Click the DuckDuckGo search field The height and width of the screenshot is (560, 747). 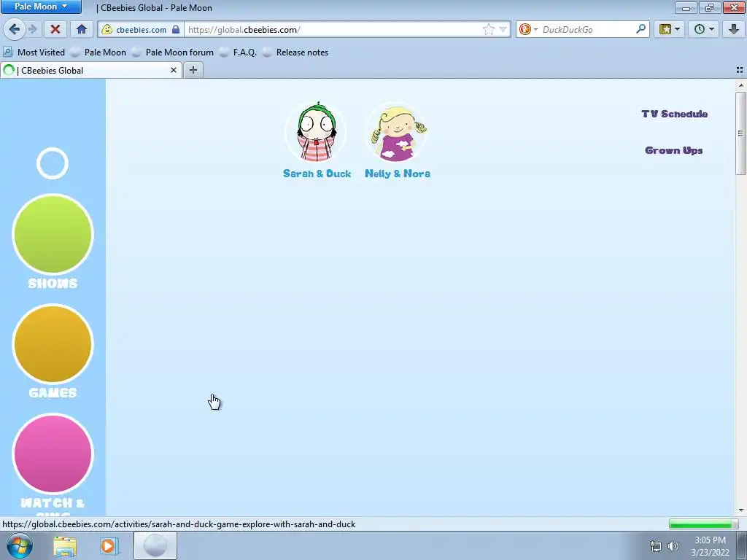tap(587, 29)
